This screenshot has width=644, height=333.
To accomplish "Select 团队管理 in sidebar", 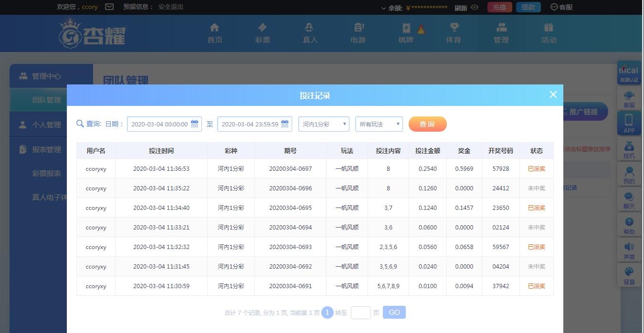I will pyautogui.click(x=46, y=100).
